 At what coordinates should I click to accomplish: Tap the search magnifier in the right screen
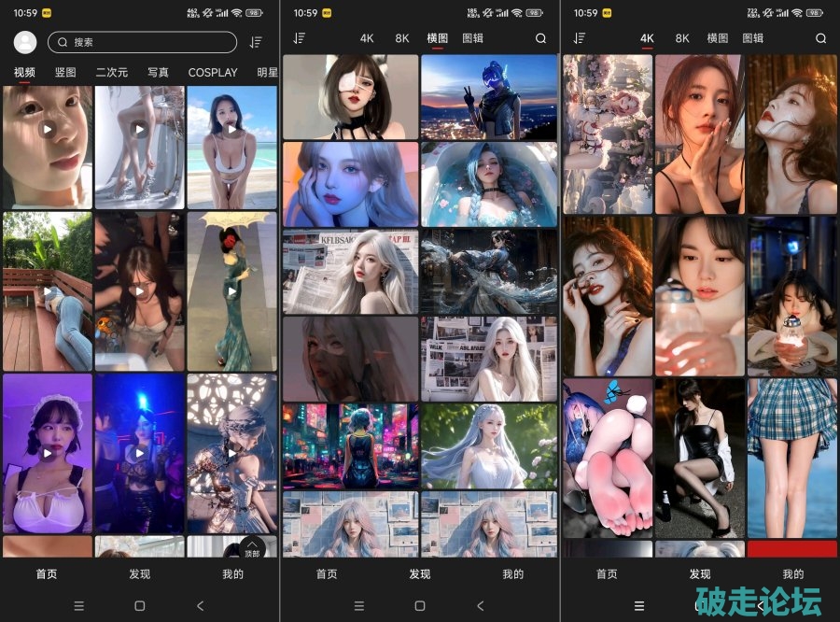click(820, 38)
